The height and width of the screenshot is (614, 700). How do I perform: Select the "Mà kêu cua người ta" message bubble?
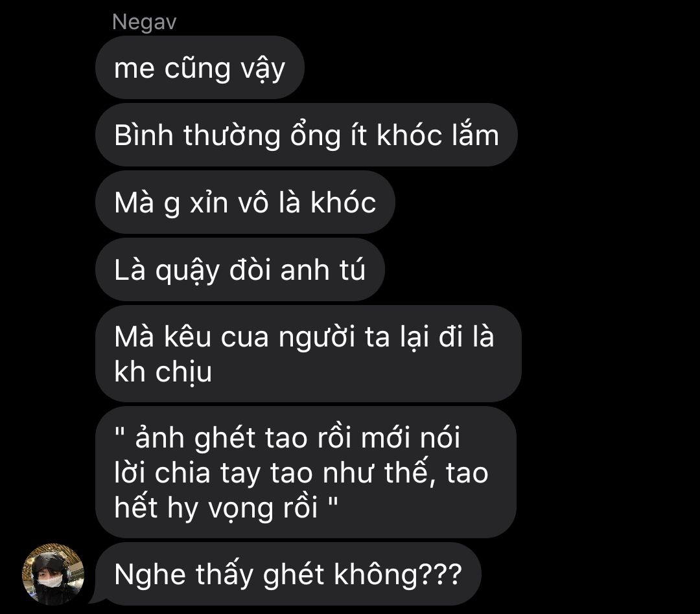308,354
